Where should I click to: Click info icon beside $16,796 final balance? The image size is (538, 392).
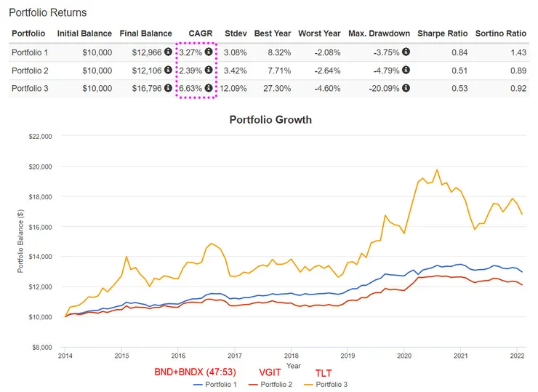[x=168, y=89]
